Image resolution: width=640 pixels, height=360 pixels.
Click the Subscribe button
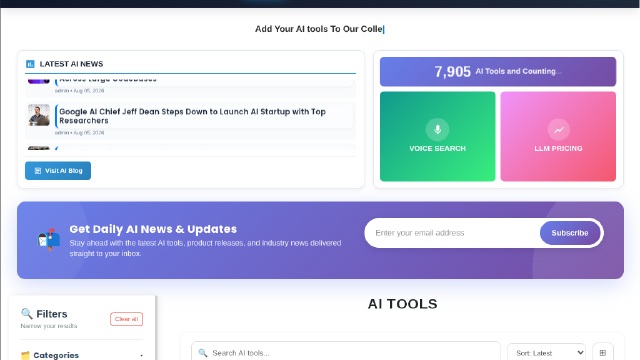570,233
